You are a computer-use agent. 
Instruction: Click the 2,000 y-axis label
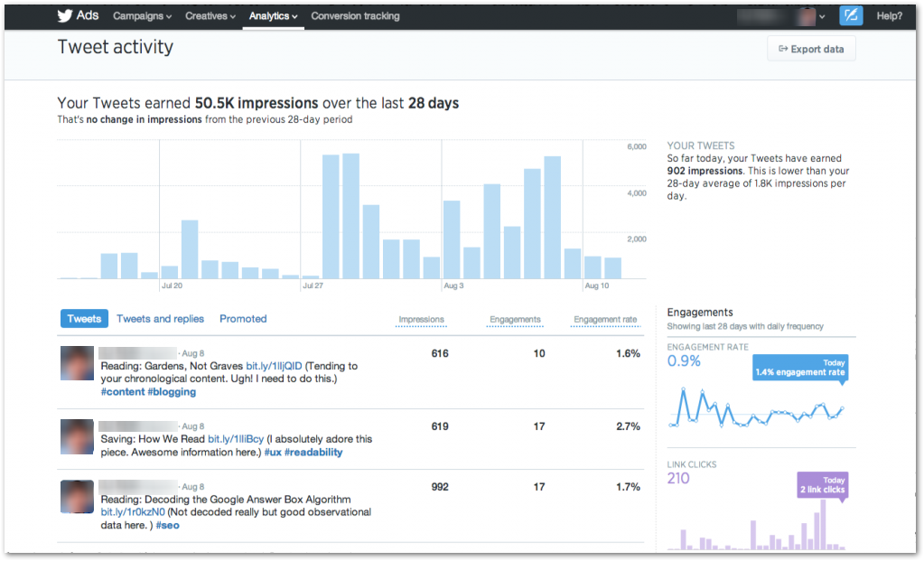point(637,239)
